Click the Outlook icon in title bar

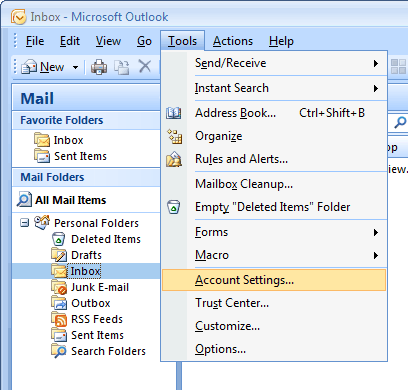(x=18, y=17)
